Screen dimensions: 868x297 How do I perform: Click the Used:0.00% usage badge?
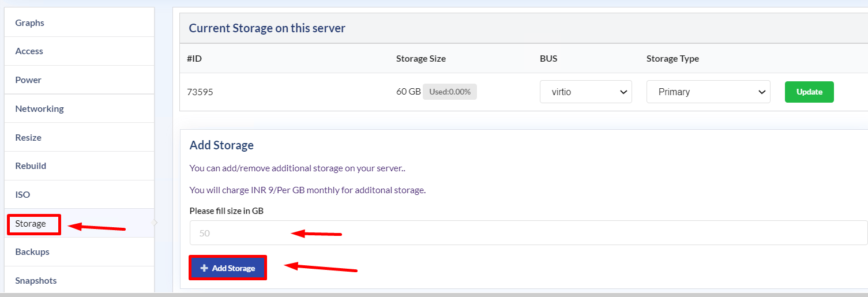pyautogui.click(x=450, y=92)
